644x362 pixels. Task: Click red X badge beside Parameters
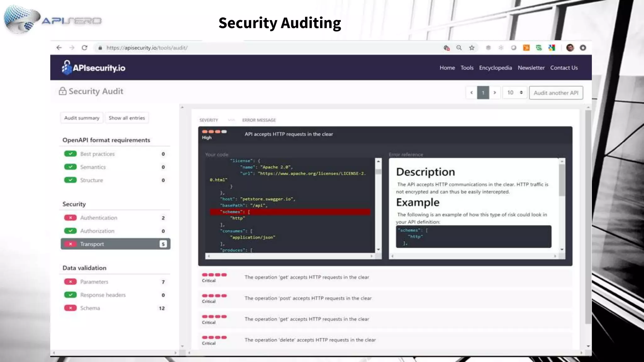(x=70, y=282)
